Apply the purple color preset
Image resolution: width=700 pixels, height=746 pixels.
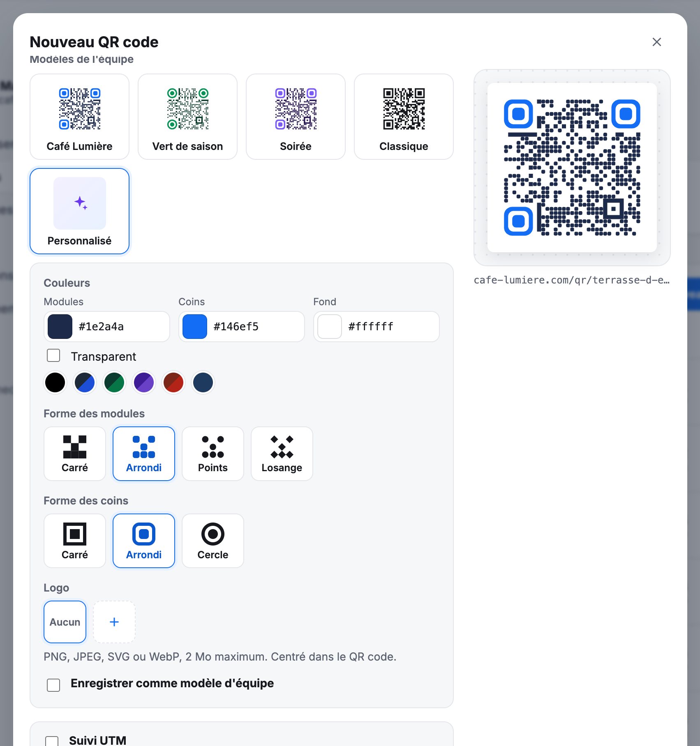tap(144, 382)
